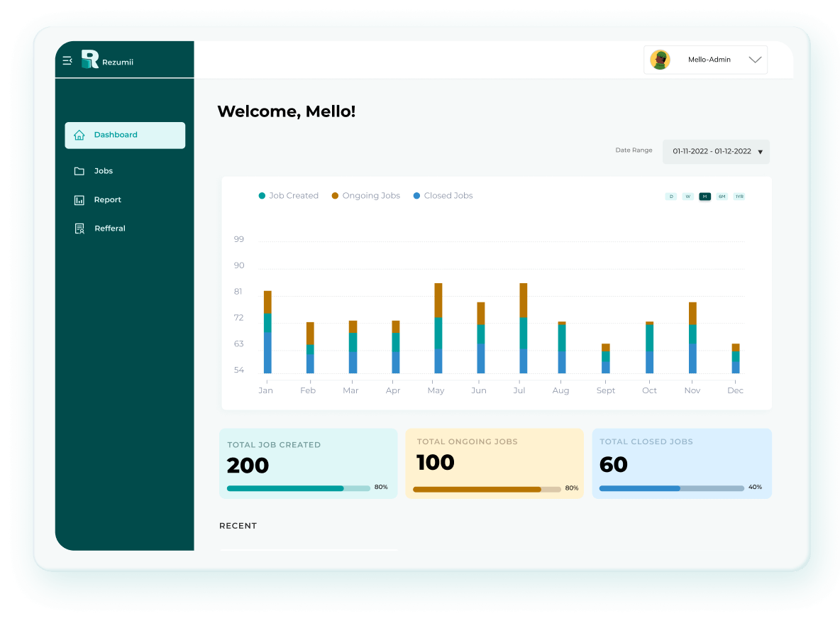Click the Feb stacked bar
The height and width of the screenshot is (621, 840).
[310, 348]
